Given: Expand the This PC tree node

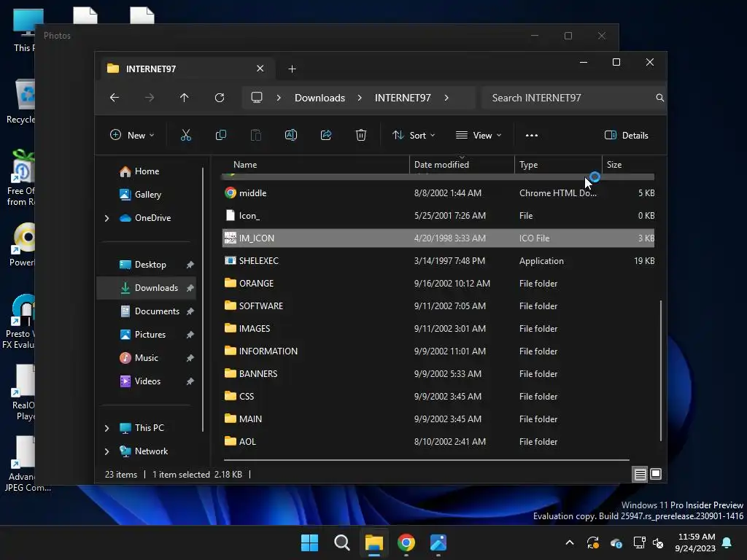Looking at the screenshot, I should click(107, 428).
